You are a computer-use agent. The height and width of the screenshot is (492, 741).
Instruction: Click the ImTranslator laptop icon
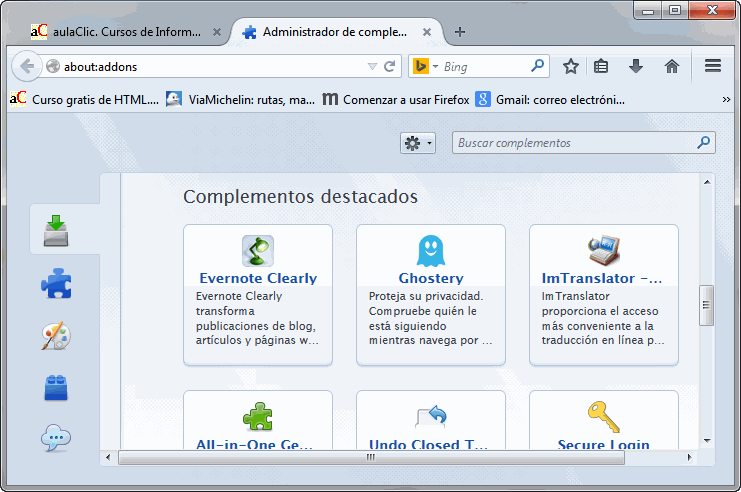point(604,251)
